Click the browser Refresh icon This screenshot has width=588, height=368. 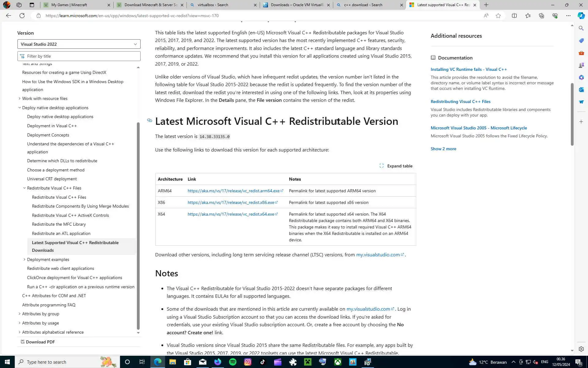[x=22, y=16]
